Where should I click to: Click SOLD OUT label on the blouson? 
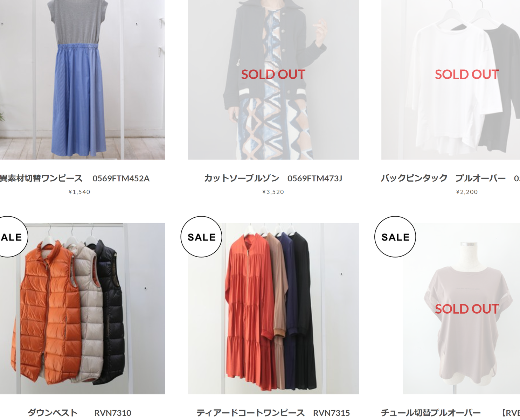[273, 74]
